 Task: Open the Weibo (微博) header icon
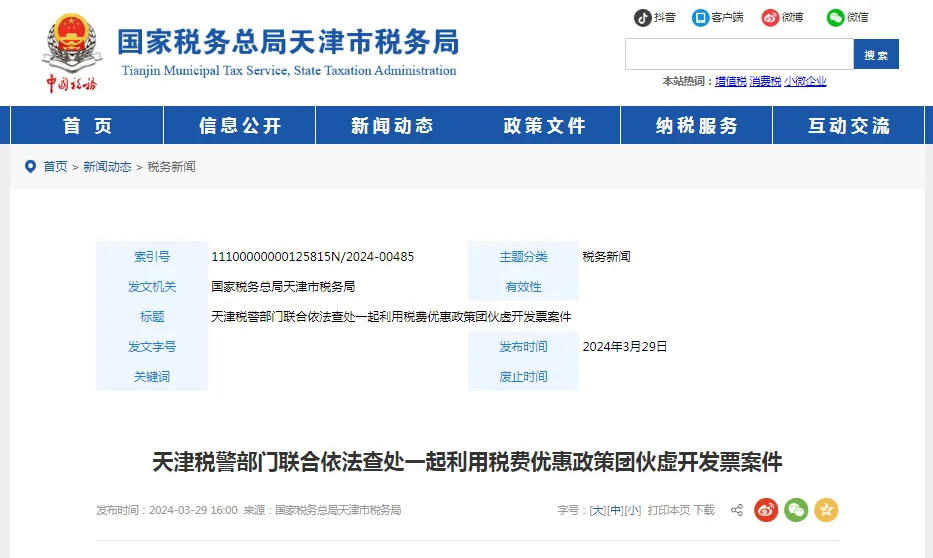tap(771, 18)
